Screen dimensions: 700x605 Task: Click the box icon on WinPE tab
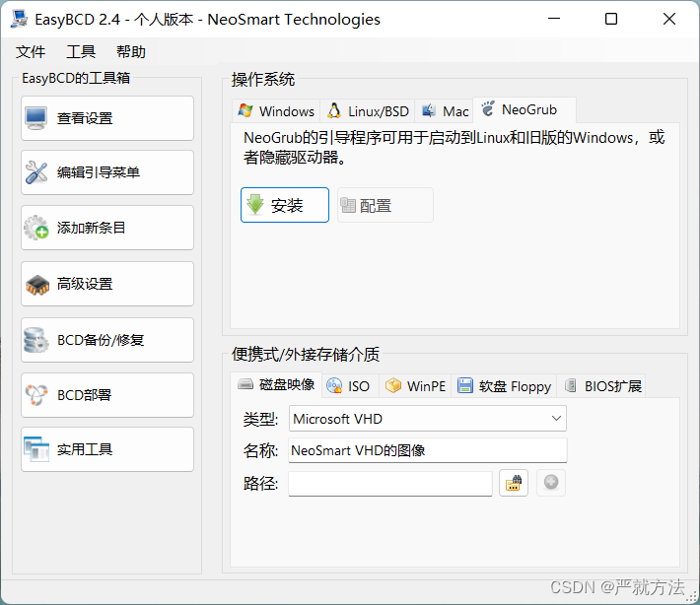click(393, 385)
